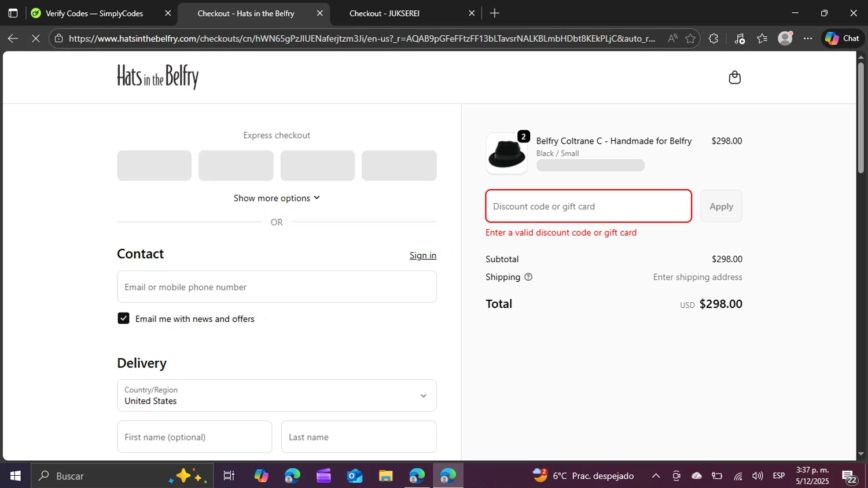
Task: Open a new browser tab
Action: pos(494,13)
